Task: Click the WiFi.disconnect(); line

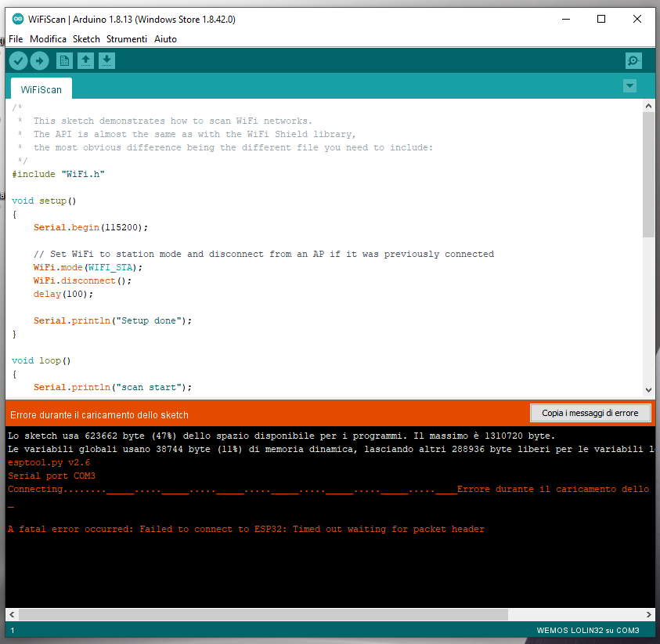Action: (82, 281)
